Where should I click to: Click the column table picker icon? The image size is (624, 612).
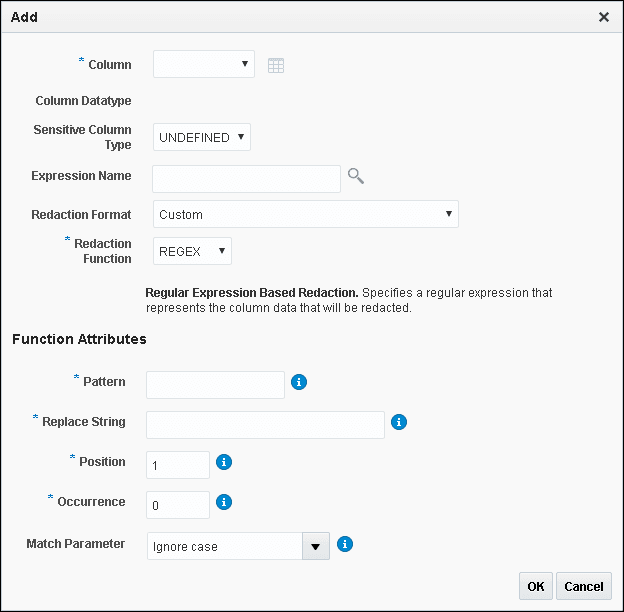(276, 65)
